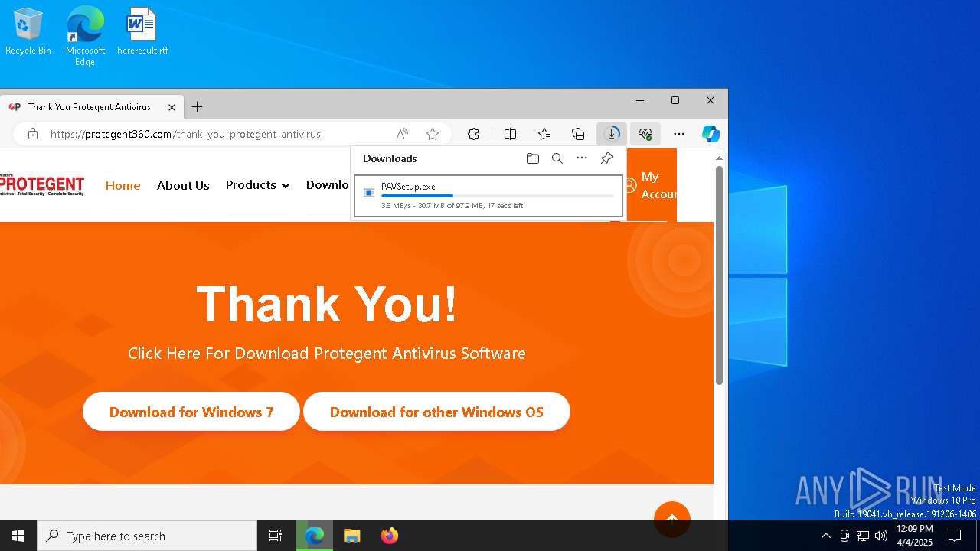Click Thank You! heading text

pyautogui.click(x=327, y=304)
